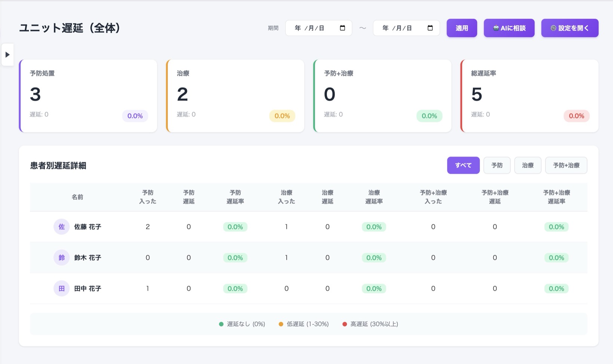Switch to the 予防+治療 filter tab
Viewport: 613px width, 364px height.
(x=566, y=165)
